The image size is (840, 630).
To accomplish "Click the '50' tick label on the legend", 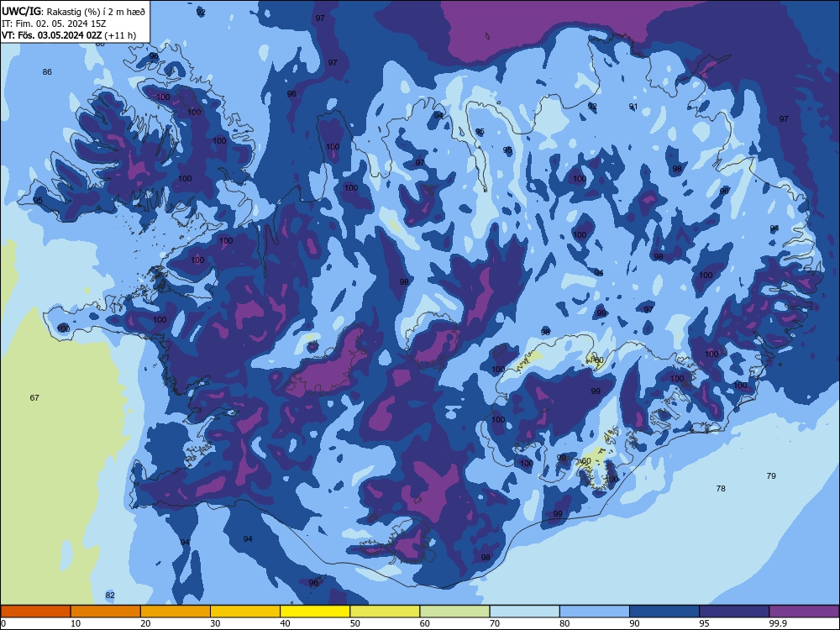I will coord(355,623).
